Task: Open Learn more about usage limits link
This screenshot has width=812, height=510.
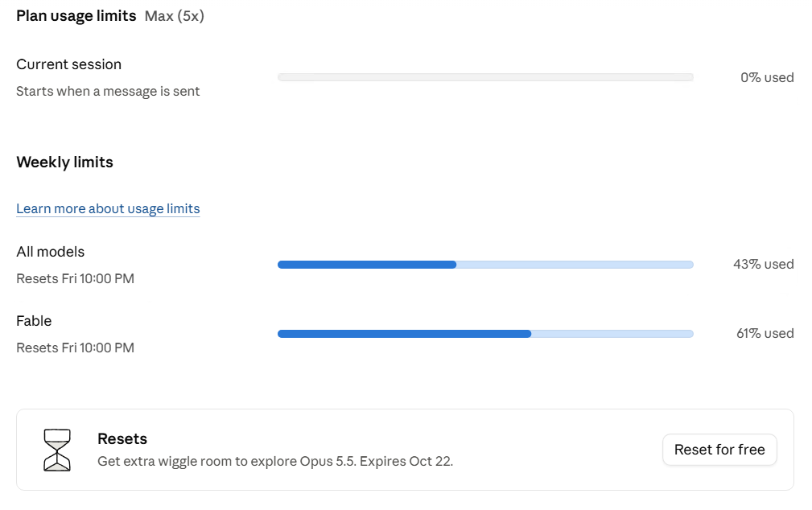Action: pos(108,208)
